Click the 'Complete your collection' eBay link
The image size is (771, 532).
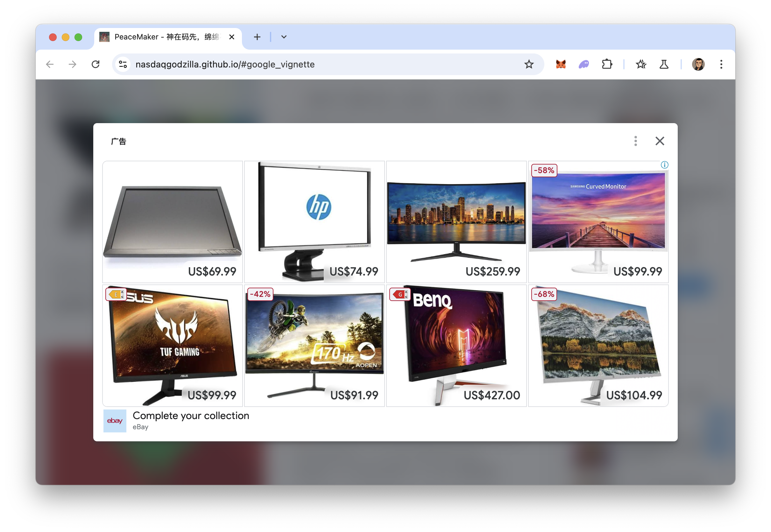point(191,416)
